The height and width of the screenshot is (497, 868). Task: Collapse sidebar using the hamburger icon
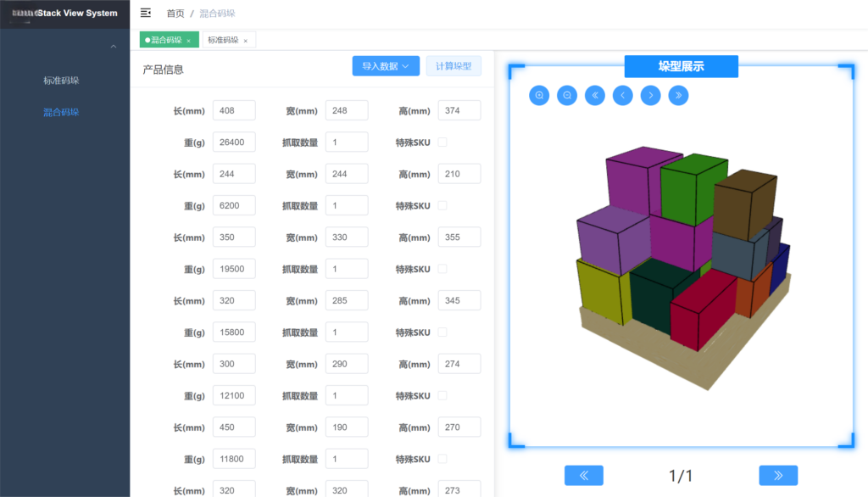pyautogui.click(x=146, y=13)
